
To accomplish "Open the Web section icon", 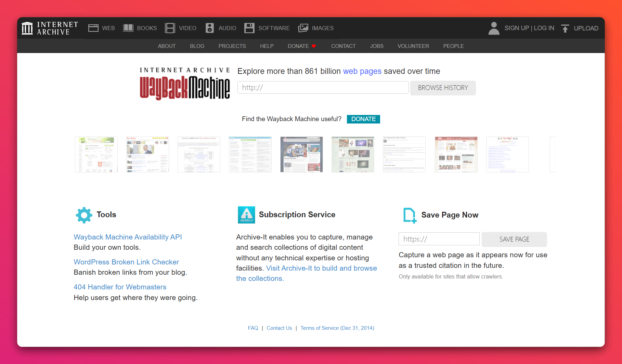I will [x=93, y=28].
